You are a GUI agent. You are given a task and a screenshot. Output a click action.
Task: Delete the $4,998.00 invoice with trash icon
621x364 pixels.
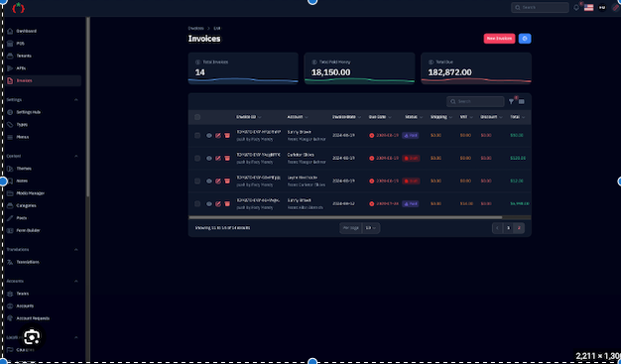pyautogui.click(x=227, y=203)
